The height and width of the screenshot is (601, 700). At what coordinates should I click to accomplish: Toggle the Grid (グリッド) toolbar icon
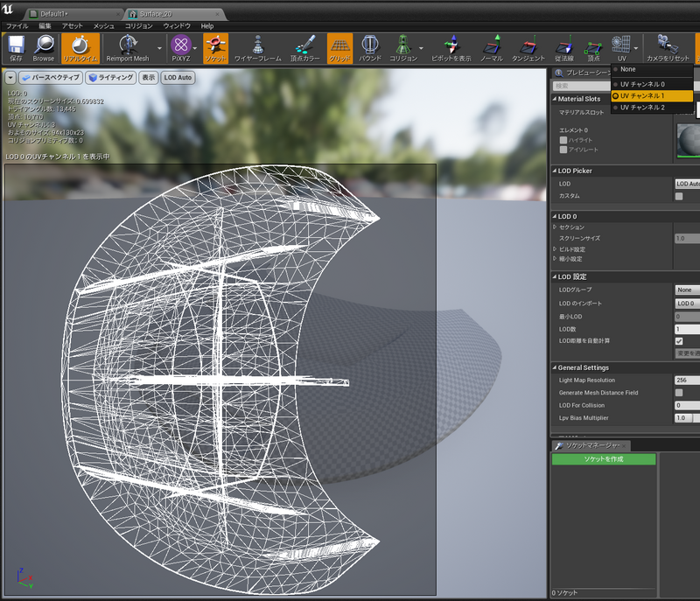pyautogui.click(x=339, y=48)
